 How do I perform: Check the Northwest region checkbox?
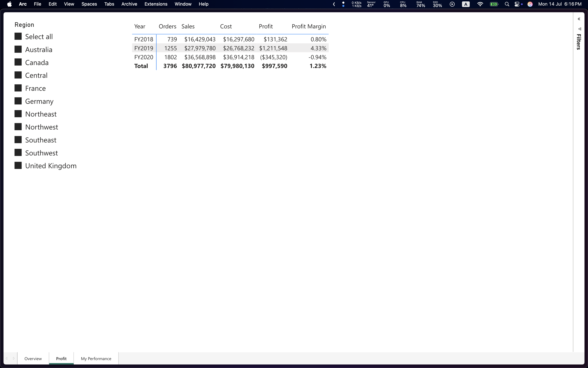click(x=18, y=127)
